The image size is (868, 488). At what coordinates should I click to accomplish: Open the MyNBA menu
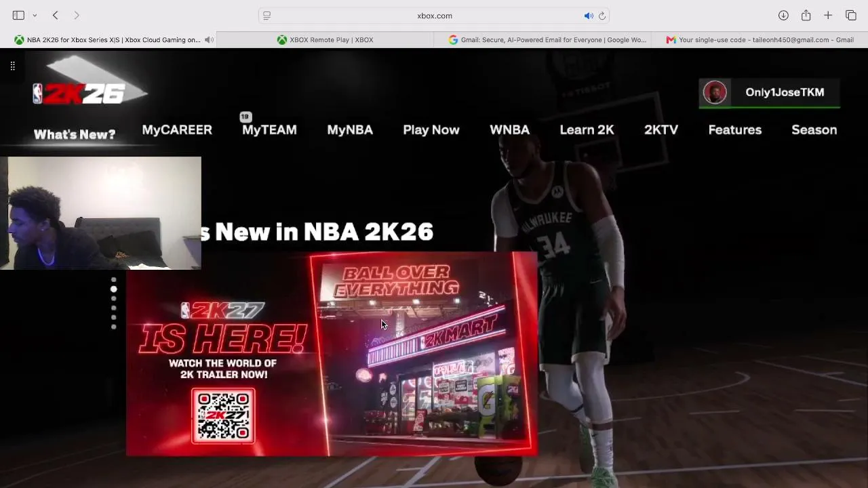pyautogui.click(x=350, y=129)
